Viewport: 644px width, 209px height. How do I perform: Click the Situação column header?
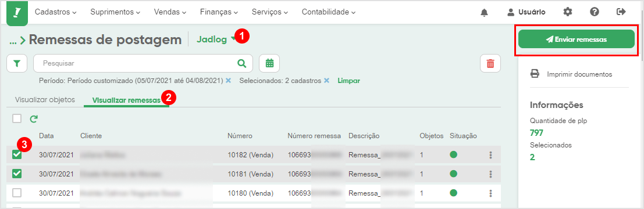463,136
